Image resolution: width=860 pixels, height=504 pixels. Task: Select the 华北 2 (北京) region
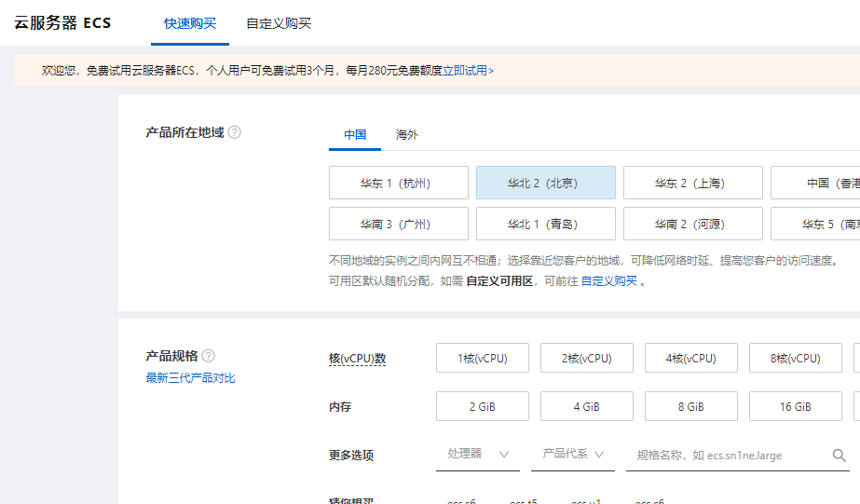[x=545, y=183]
